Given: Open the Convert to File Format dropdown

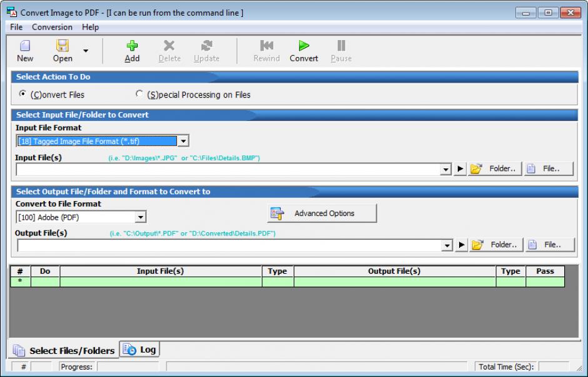Looking at the screenshot, I should pos(141,217).
